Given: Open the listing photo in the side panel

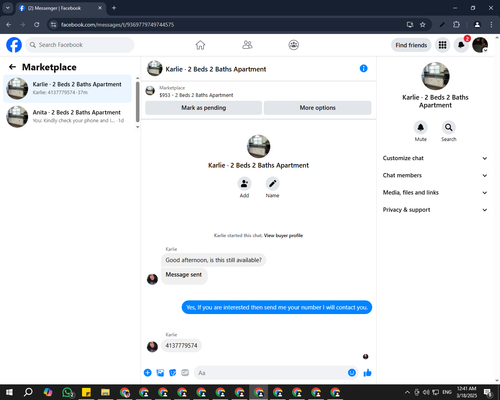Looking at the screenshot, I should click(435, 76).
